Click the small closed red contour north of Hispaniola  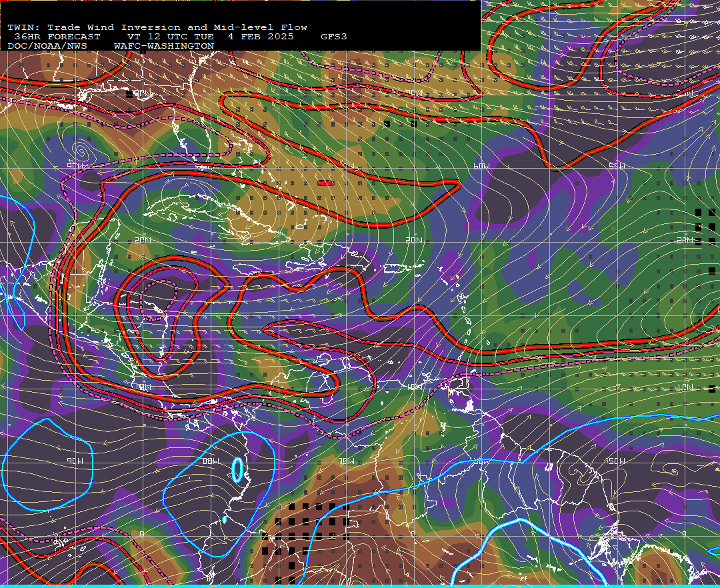(325, 183)
